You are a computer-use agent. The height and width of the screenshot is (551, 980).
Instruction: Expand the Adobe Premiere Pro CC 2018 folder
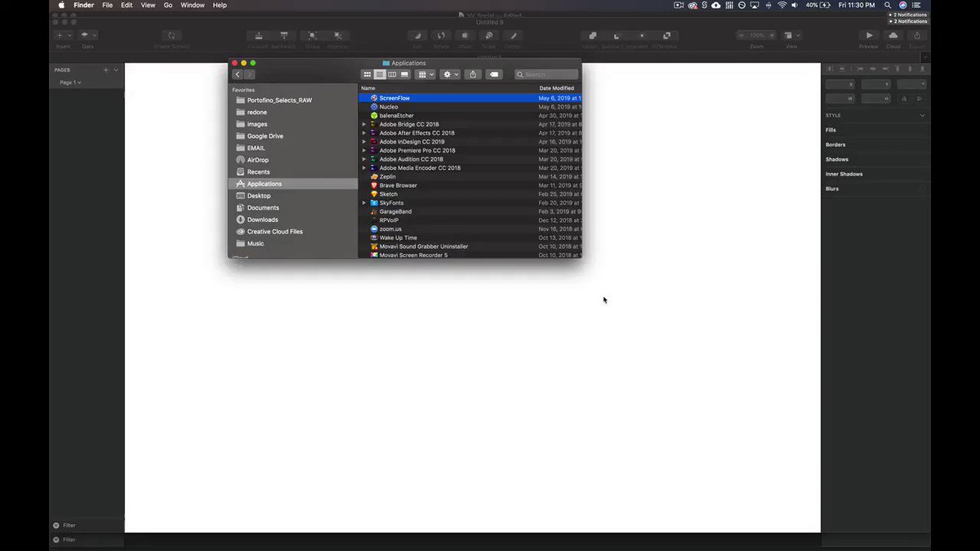pos(364,150)
